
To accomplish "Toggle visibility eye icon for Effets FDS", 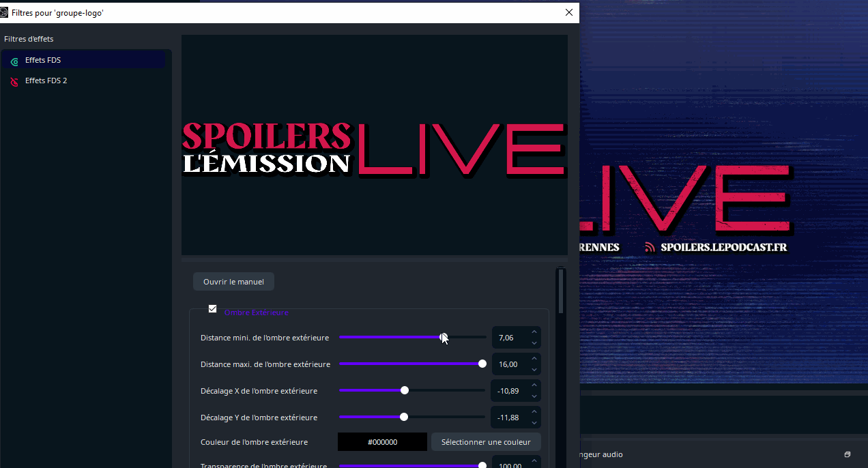I will click(14, 61).
